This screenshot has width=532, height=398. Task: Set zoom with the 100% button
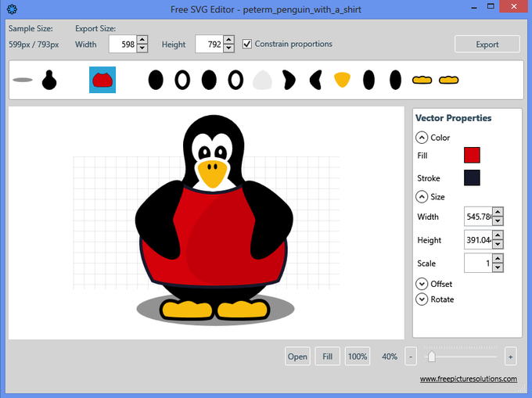pos(358,357)
